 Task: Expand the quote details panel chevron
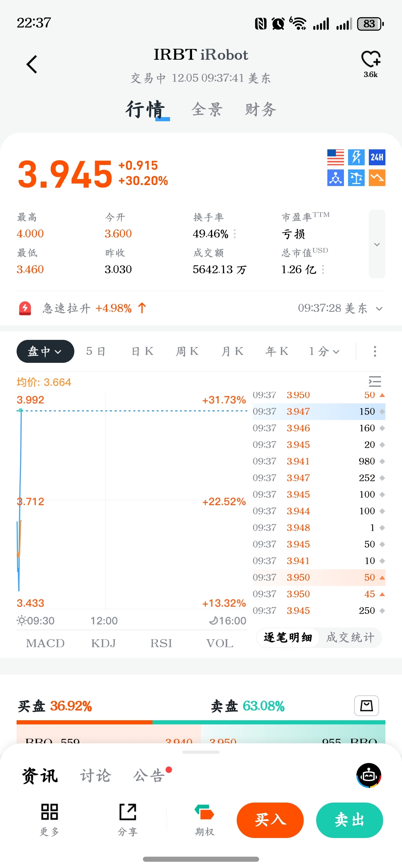tap(377, 244)
